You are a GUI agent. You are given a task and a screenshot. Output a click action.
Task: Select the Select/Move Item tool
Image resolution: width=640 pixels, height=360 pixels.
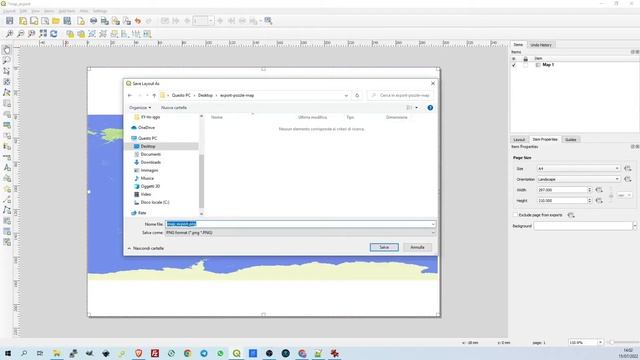point(7,71)
